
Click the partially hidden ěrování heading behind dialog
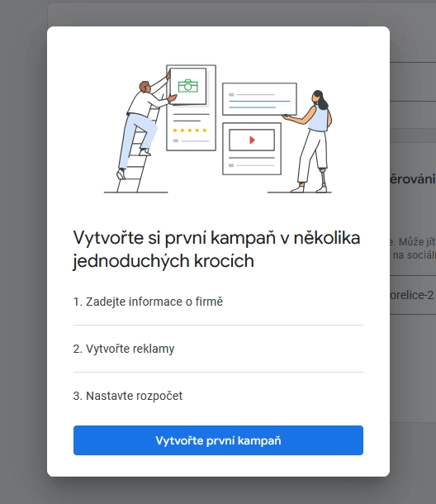tap(413, 179)
